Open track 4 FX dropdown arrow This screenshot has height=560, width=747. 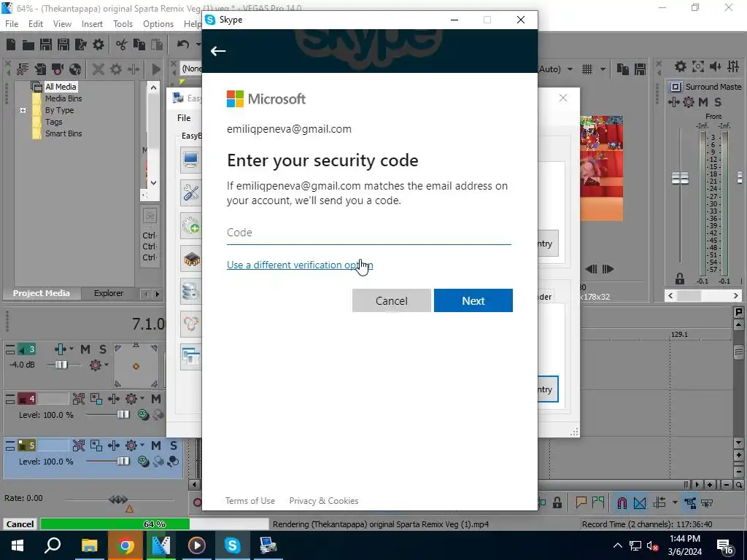click(142, 398)
